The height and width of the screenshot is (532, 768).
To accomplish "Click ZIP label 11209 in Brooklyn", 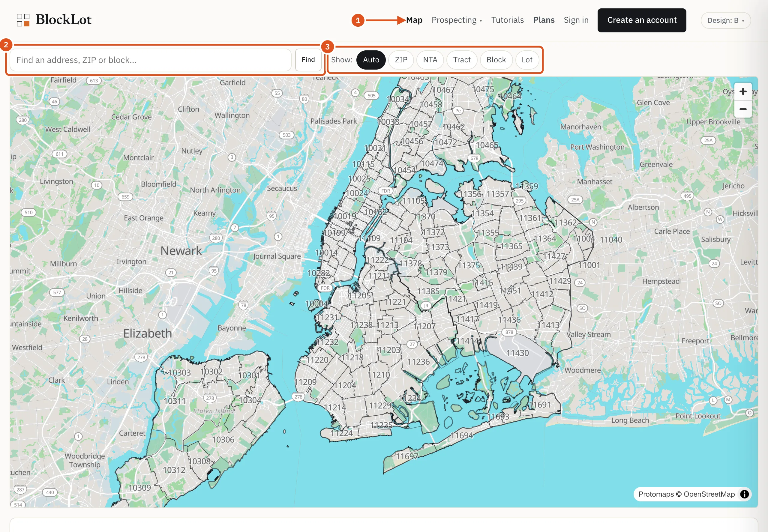I will point(305,382).
